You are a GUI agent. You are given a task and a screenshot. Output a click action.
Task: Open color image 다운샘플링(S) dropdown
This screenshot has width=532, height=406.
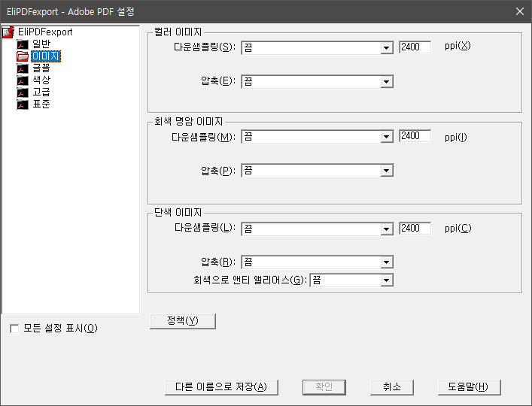[x=318, y=48]
